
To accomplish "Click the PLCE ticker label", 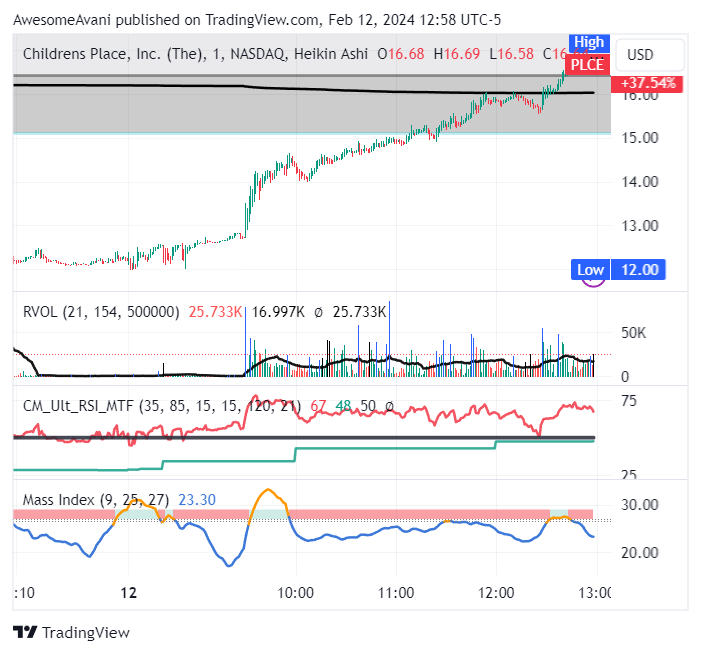I will pyautogui.click(x=587, y=65).
